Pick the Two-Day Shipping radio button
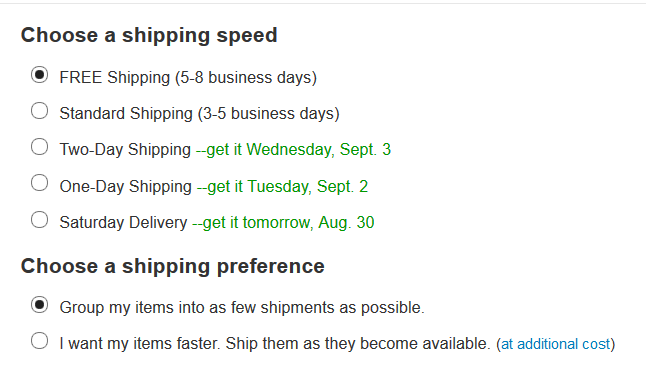 point(40,147)
